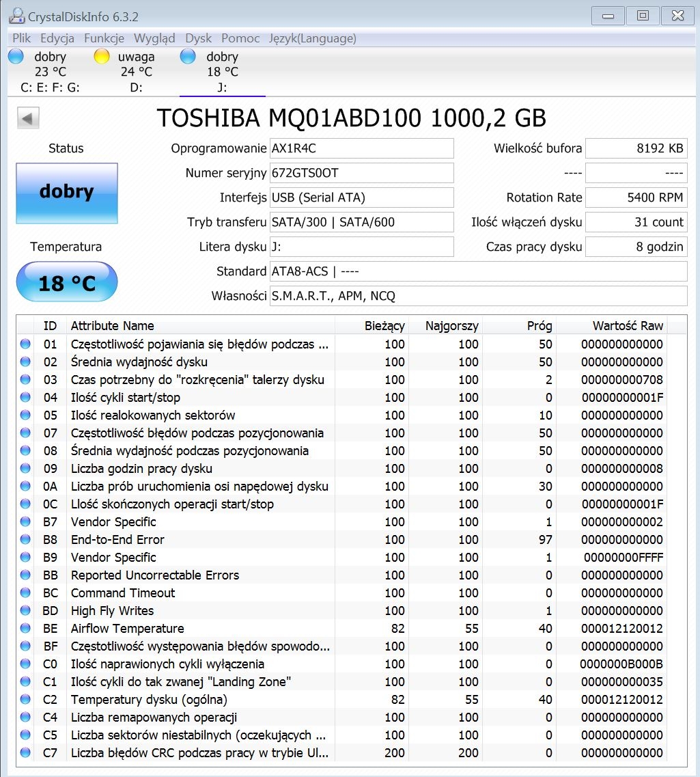Click status orb of attribute 01
This screenshot has height=777, width=700.
[25, 344]
